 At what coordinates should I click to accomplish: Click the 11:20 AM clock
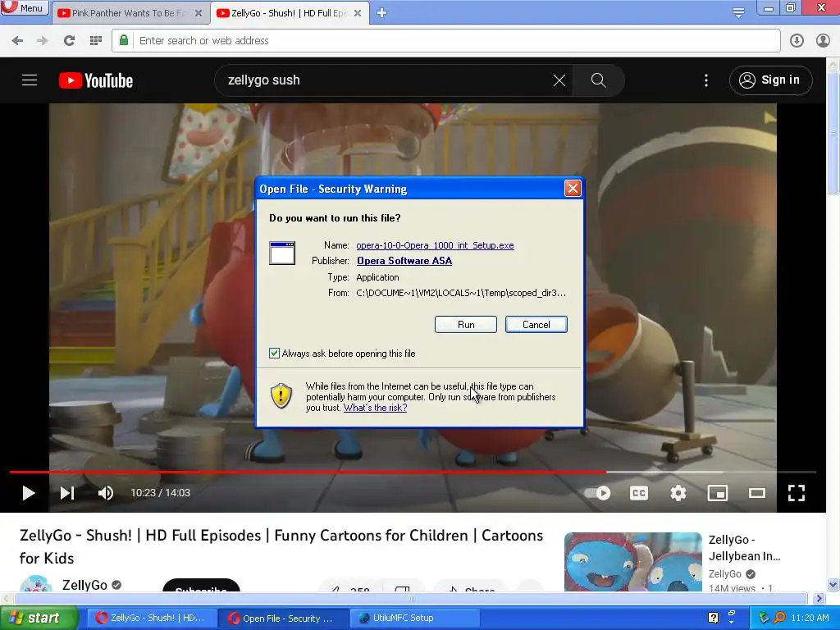click(810, 618)
